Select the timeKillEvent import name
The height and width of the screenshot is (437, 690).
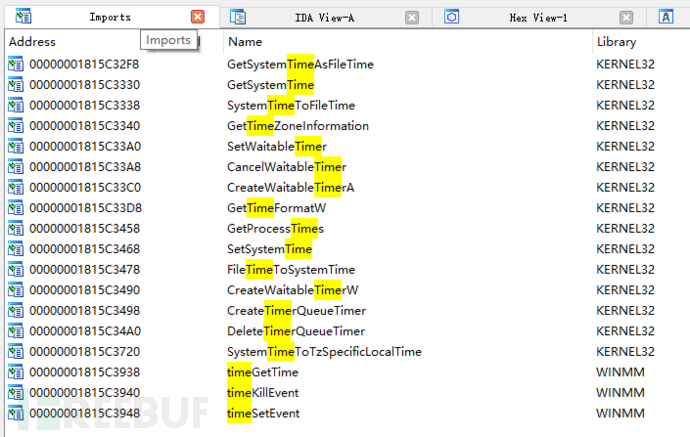[x=263, y=393]
